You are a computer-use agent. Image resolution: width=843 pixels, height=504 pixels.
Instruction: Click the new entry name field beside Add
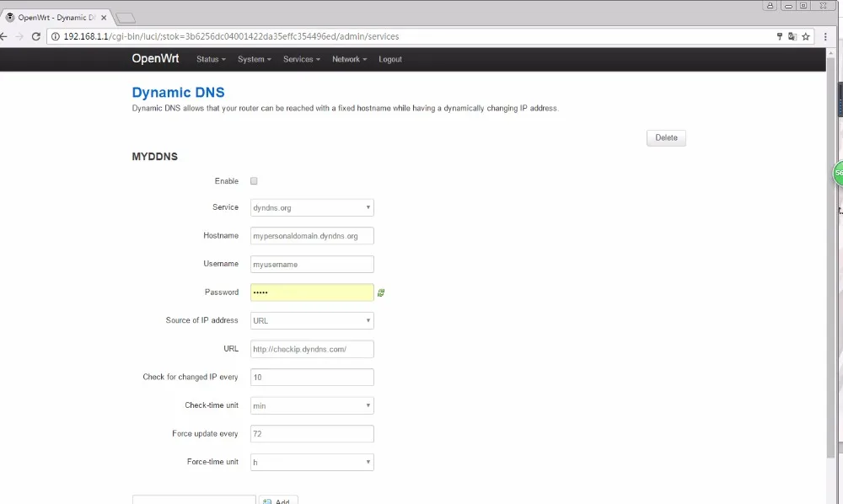coord(194,501)
